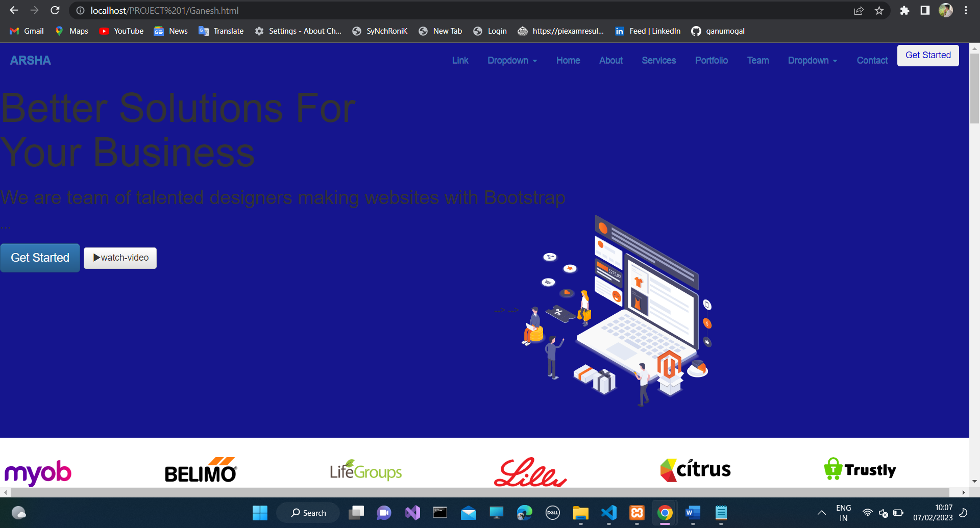Screen dimensions: 980x528
Task: Show hidden system tray icons chevron
Action: [x=821, y=513]
